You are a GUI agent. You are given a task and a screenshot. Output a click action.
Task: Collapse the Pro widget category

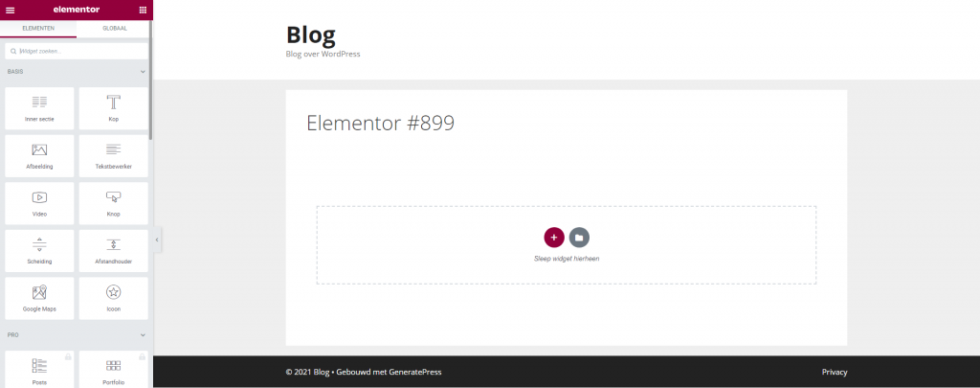[143, 335]
